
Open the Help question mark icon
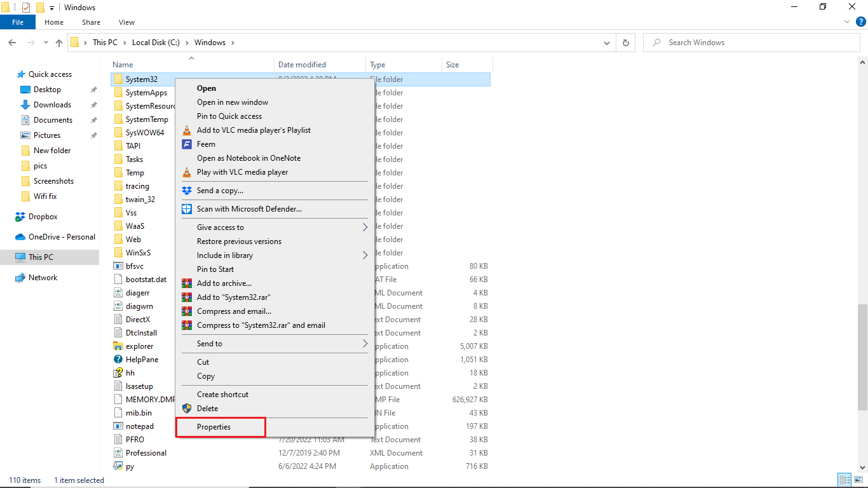coord(860,22)
